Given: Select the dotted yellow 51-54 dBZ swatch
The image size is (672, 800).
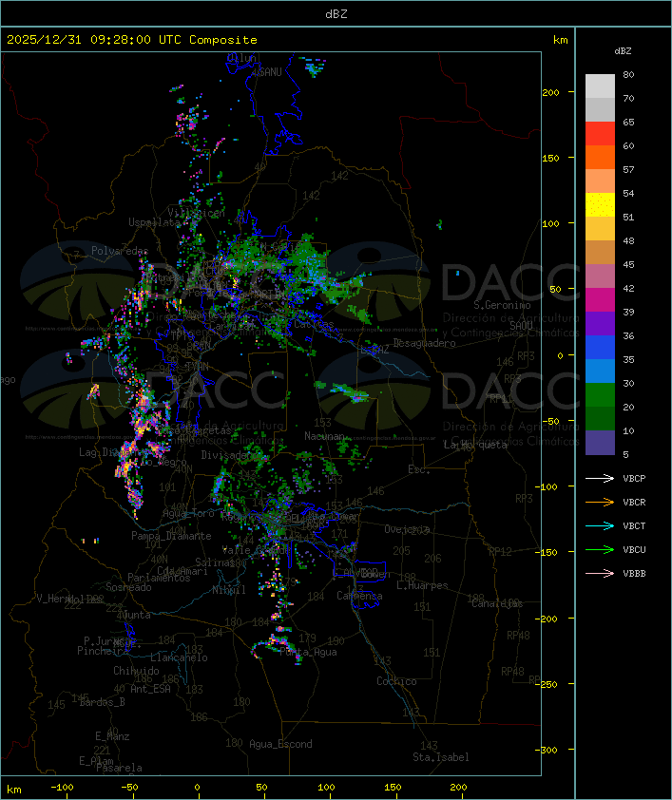Looking at the screenshot, I should coord(600,205).
